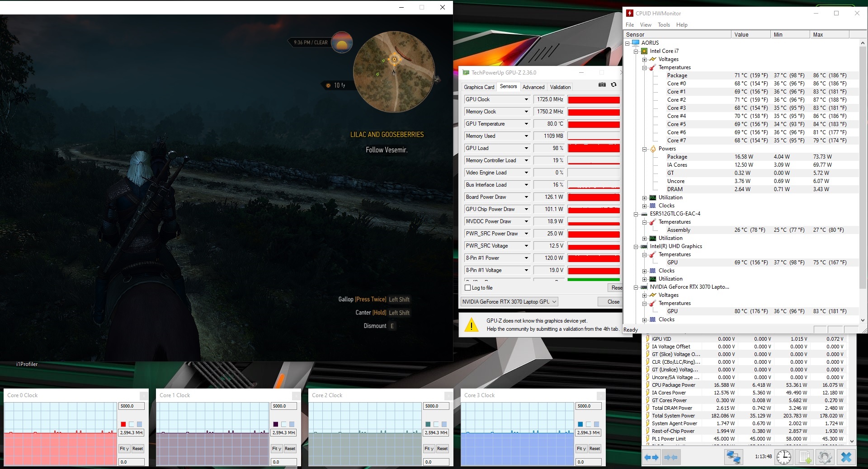Open the File menu in HWMonitor
Image resolution: width=868 pixels, height=469 pixels.
coord(630,25)
